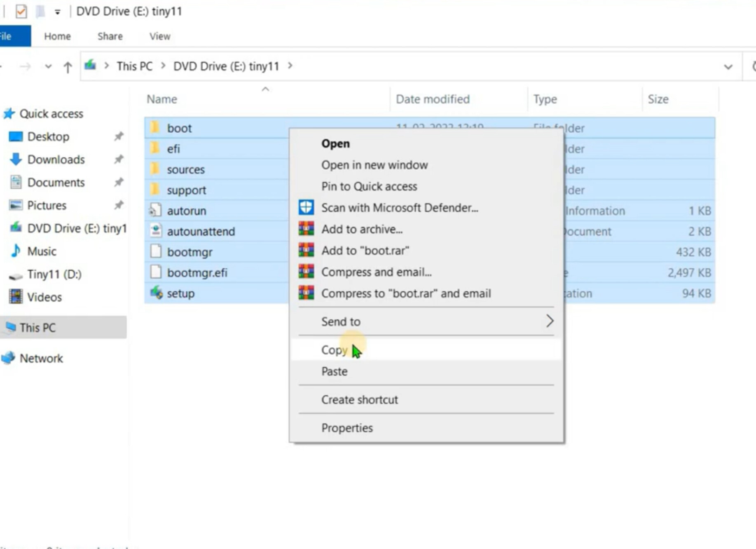Image resolution: width=756 pixels, height=549 pixels.
Task: Select Create shortcut menu item
Action: [426, 400]
